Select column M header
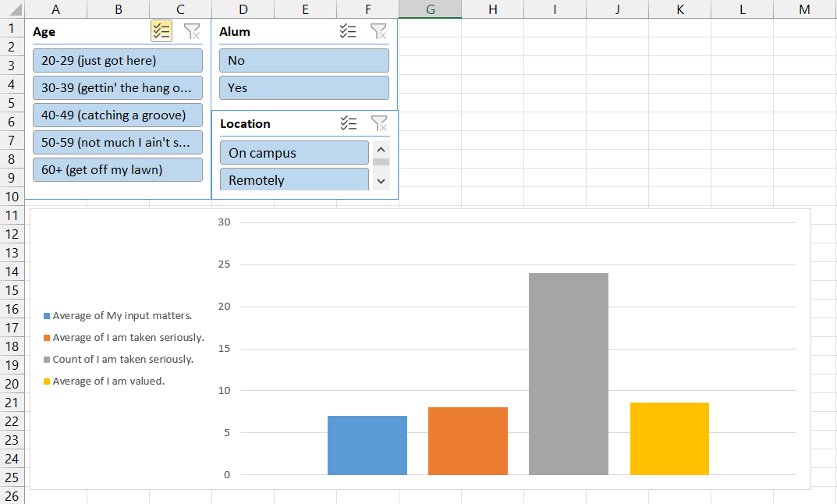The width and height of the screenshot is (837, 504). coord(804,9)
